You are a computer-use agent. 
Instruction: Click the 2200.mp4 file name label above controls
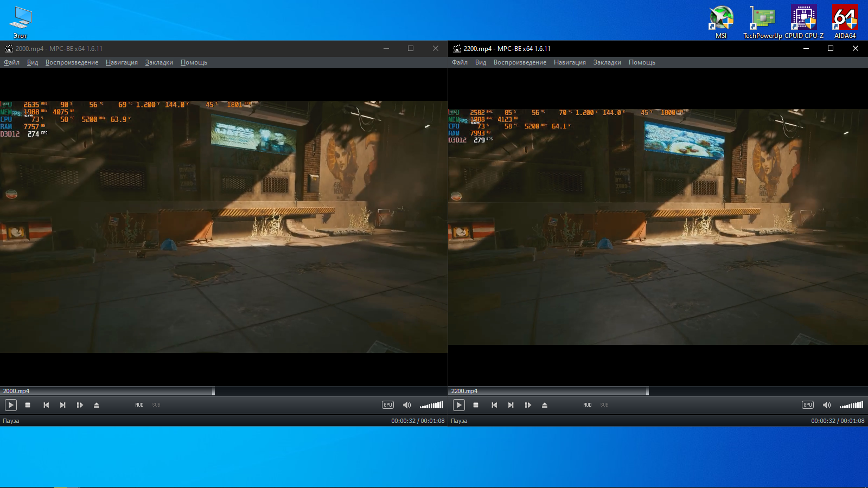[x=464, y=391]
